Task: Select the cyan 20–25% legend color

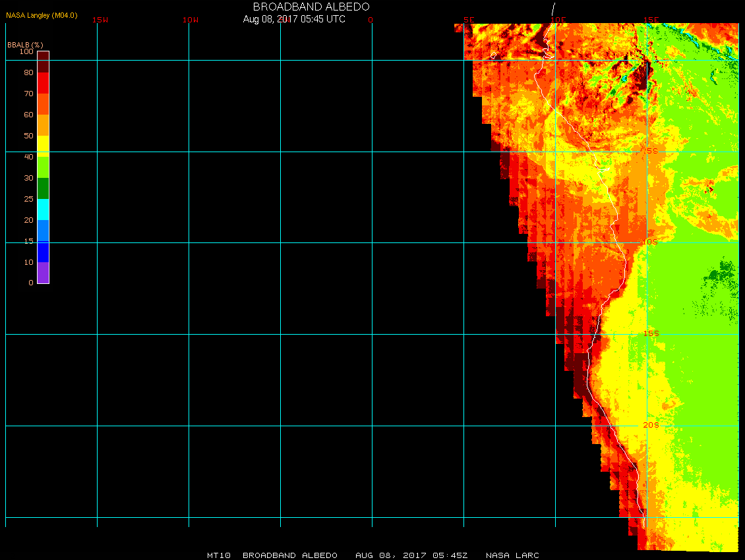Action: [x=43, y=210]
